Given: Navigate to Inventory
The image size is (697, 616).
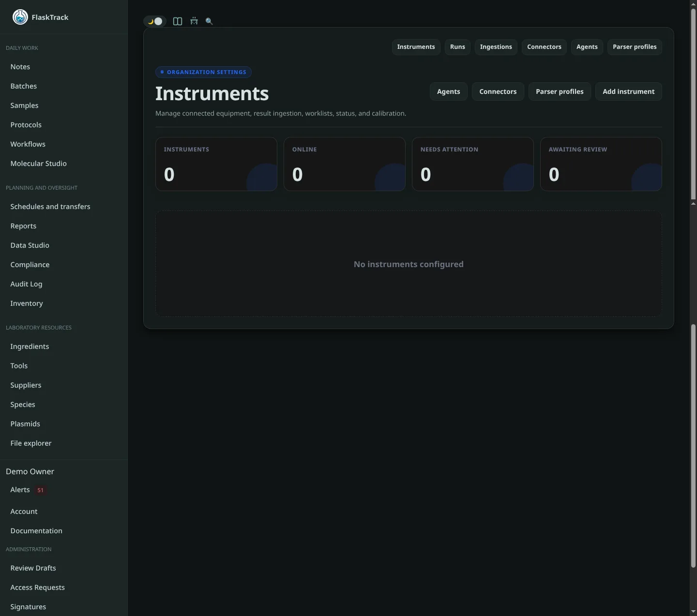Looking at the screenshot, I should (27, 303).
